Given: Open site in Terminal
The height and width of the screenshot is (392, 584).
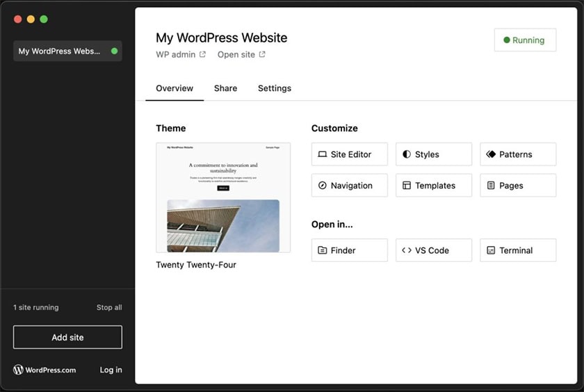Looking at the screenshot, I should [x=517, y=250].
